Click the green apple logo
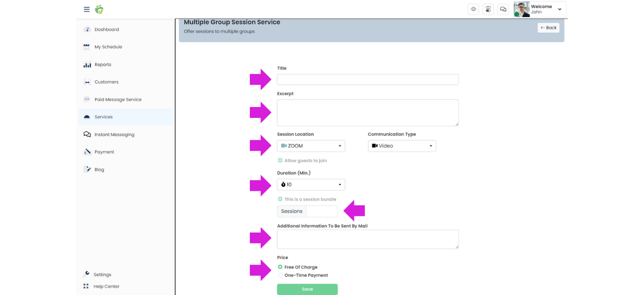This screenshot has width=644, height=295. [x=99, y=9]
